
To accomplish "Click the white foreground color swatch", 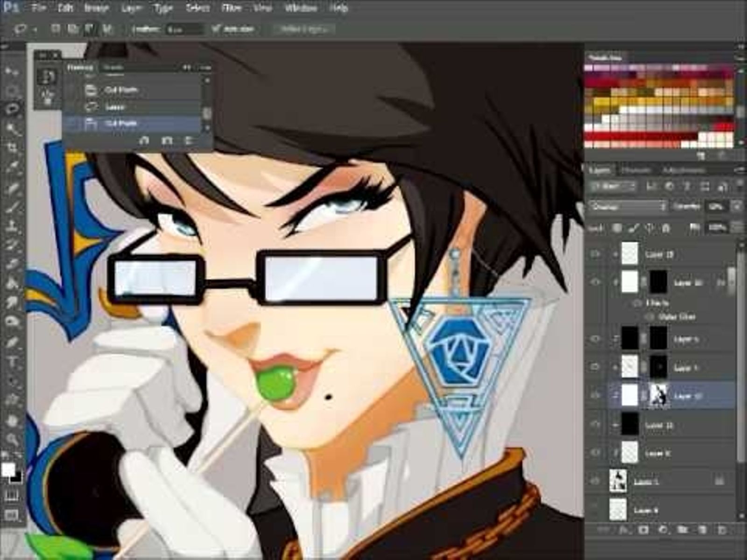I will coord(7,469).
